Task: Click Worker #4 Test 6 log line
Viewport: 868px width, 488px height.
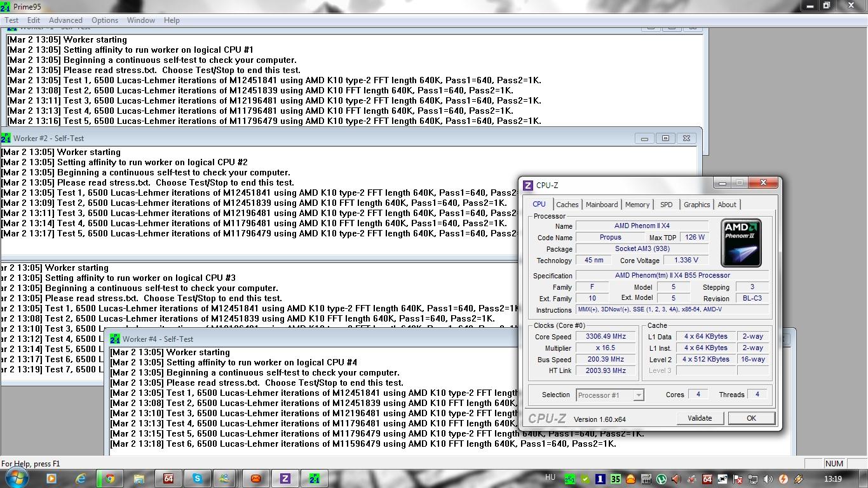Action: tap(363, 444)
